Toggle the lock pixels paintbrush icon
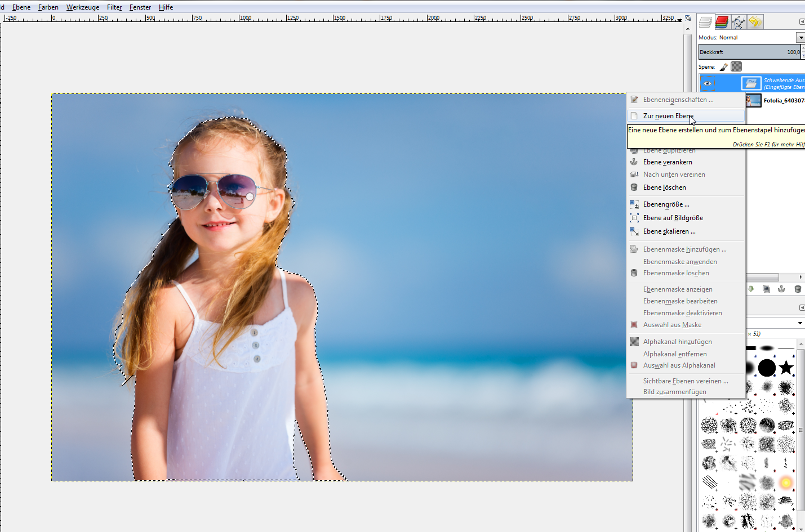Screen dimensions: 805x532 pos(724,67)
